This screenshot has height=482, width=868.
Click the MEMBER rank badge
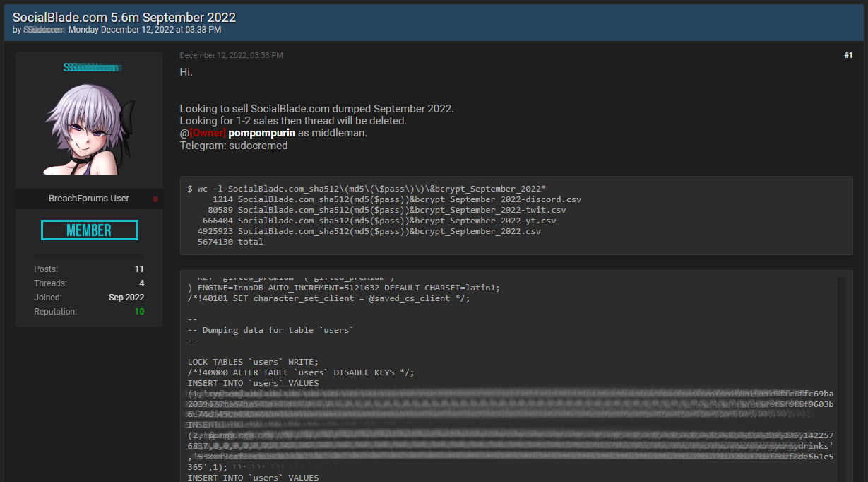[89, 230]
